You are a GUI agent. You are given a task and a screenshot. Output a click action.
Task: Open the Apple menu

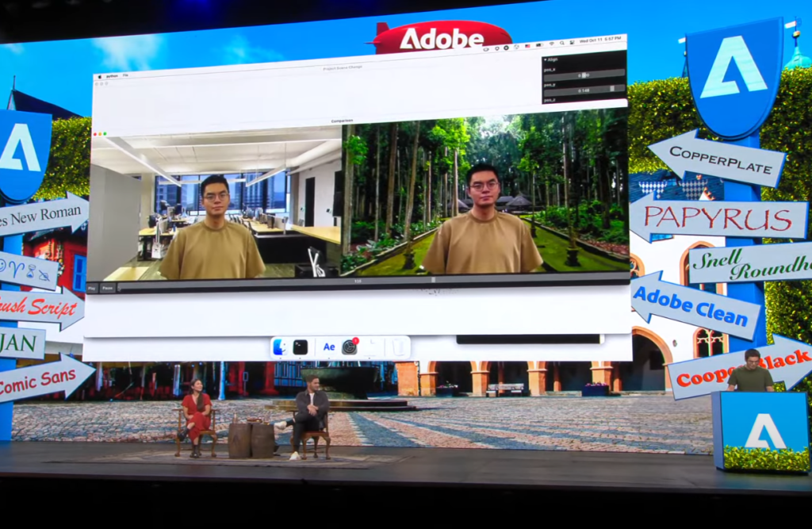point(99,75)
